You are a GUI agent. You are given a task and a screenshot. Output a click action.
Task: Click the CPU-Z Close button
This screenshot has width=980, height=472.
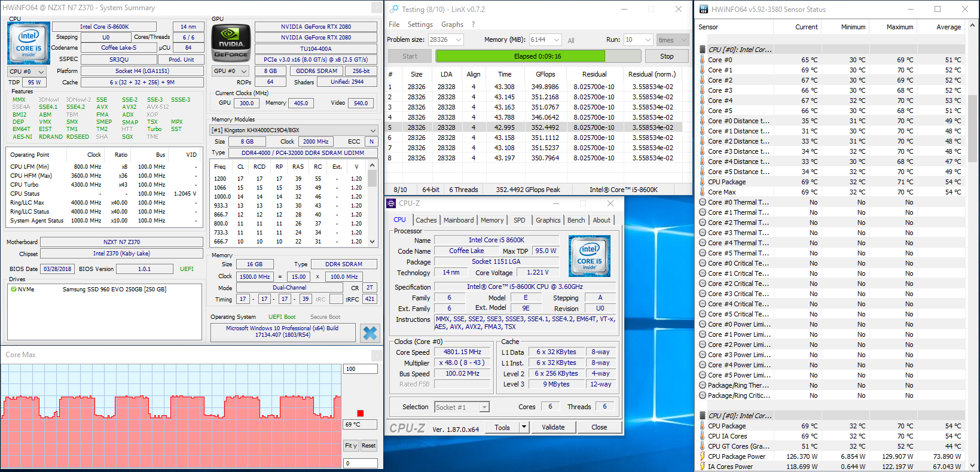(x=599, y=427)
